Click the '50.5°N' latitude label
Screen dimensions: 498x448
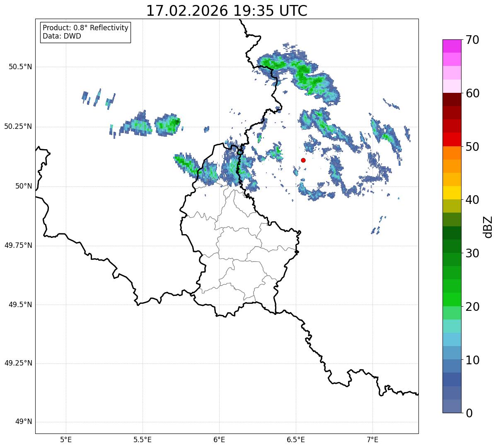point(20,67)
